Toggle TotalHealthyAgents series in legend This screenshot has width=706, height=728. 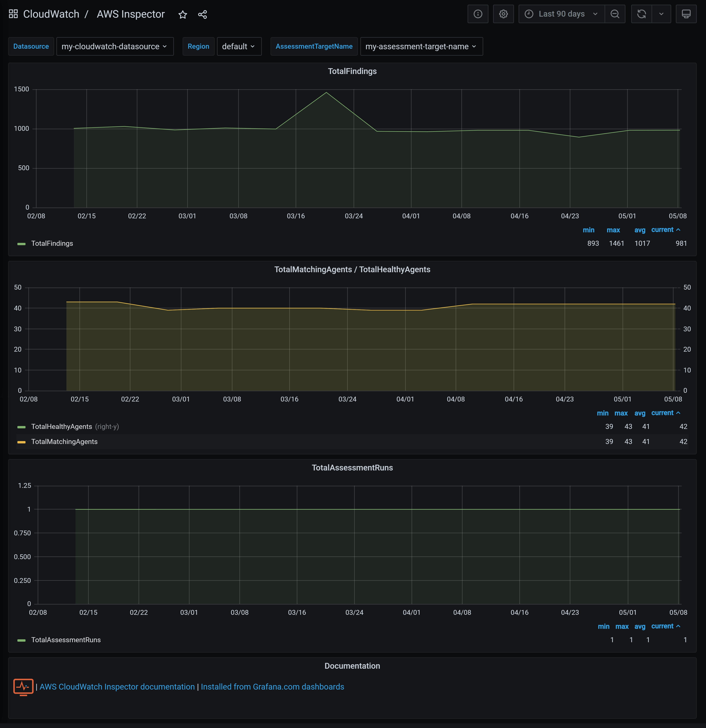(62, 427)
